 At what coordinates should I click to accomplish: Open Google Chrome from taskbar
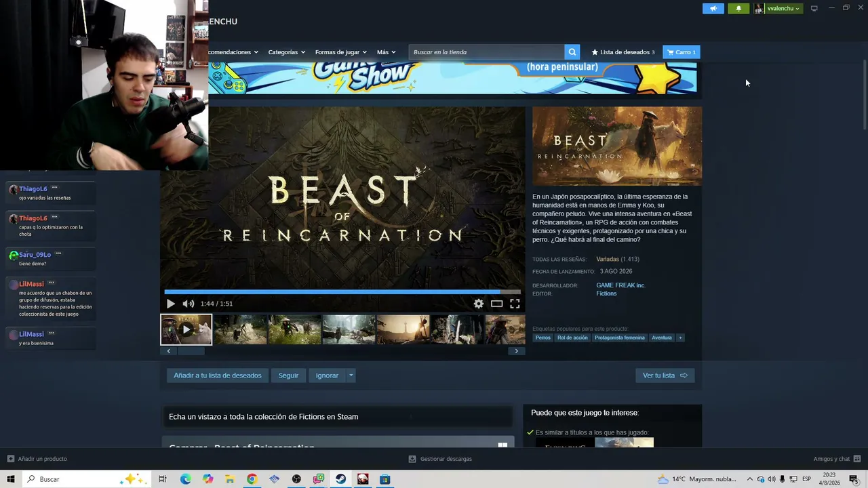252,479
